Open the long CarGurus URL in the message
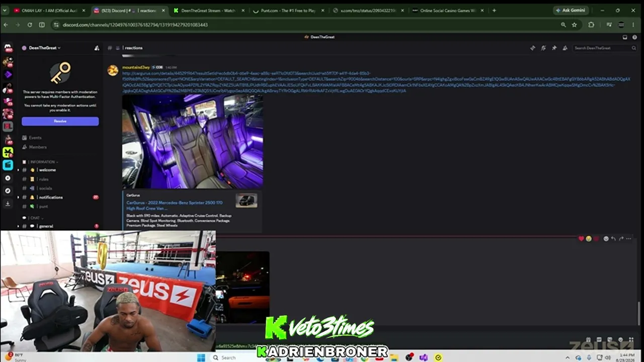Image resolution: width=644 pixels, height=362 pixels. coord(376,82)
